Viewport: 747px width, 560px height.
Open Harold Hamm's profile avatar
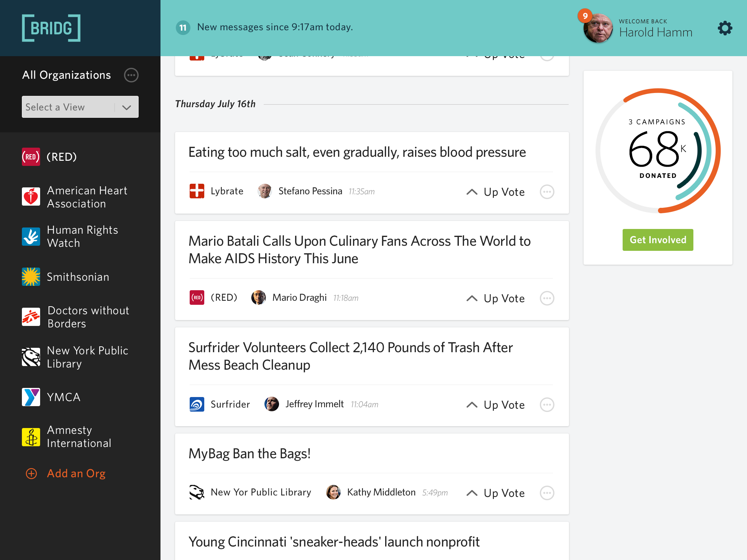pyautogui.click(x=598, y=28)
